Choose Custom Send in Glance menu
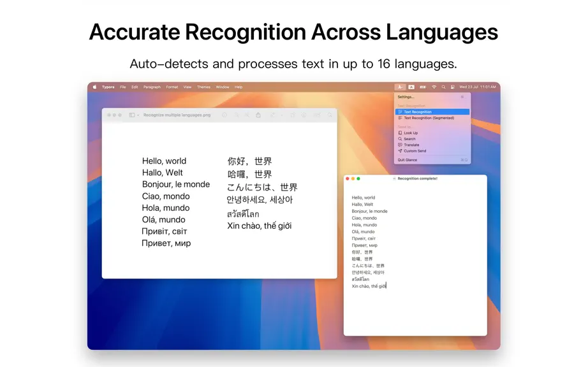This screenshot has height=367, width=588. [432, 151]
